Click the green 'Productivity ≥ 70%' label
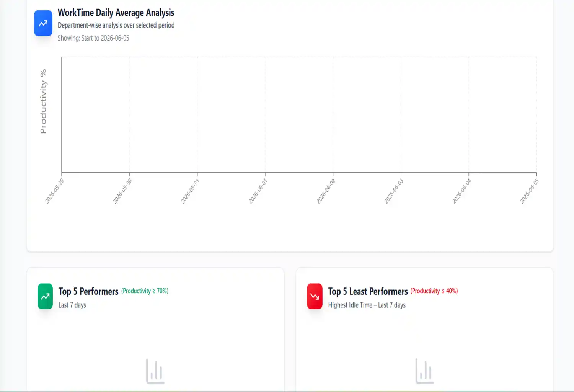This screenshot has width=574, height=392. (145, 291)
